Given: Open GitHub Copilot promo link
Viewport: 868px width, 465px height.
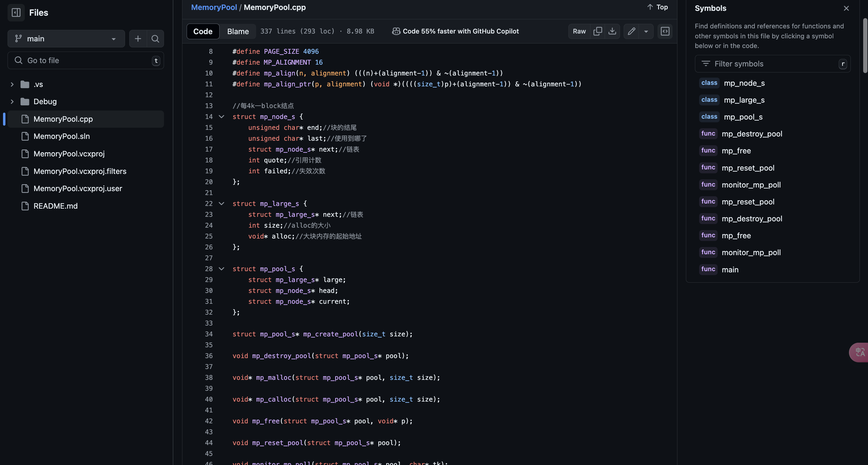Looking at the screenshot, I should click(x=455, y=31).
